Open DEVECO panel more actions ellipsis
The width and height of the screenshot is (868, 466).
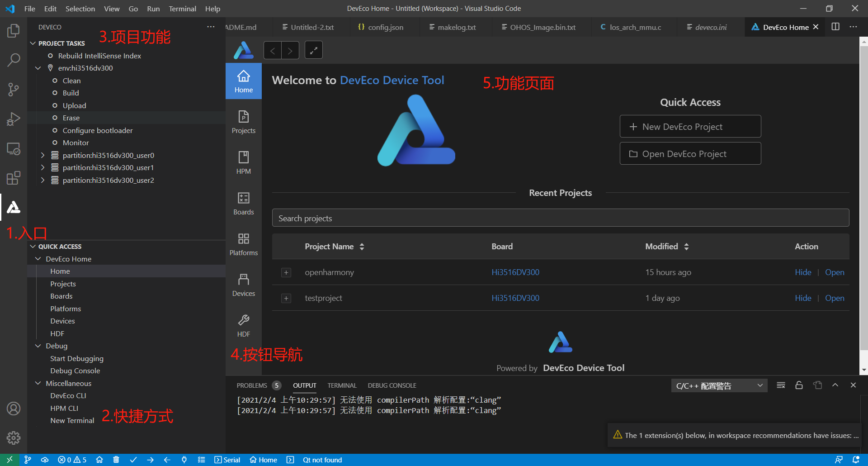pyautogui.click(x=211, y=27)
